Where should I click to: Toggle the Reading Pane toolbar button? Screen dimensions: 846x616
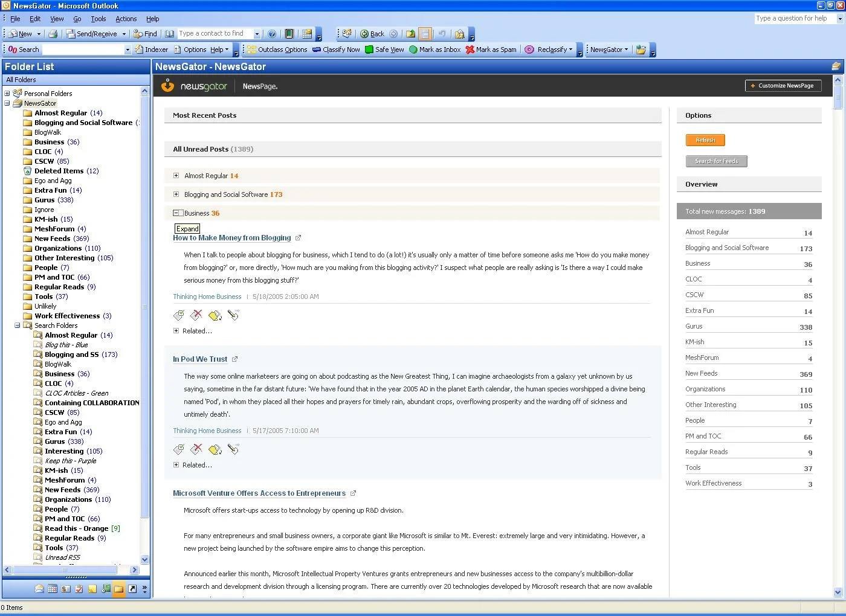(x=425, y=34)
